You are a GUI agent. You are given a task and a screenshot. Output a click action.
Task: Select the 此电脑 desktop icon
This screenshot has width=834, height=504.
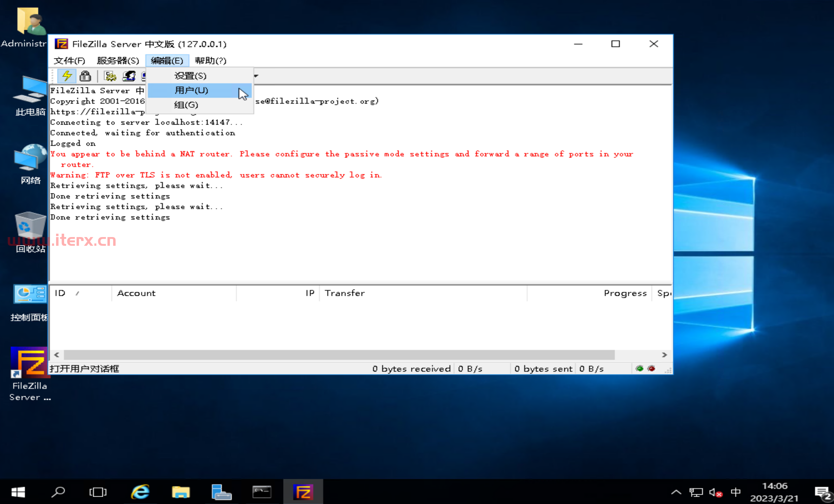pyautogui.click(x=30, y=96)
